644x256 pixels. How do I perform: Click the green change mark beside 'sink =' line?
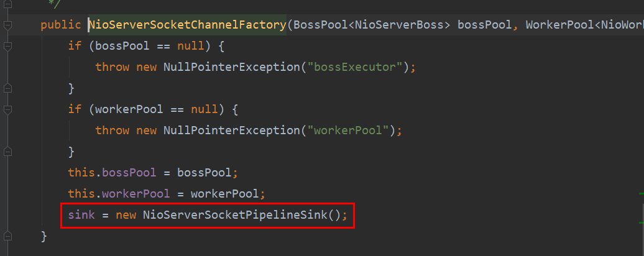(x=641, y=222)
